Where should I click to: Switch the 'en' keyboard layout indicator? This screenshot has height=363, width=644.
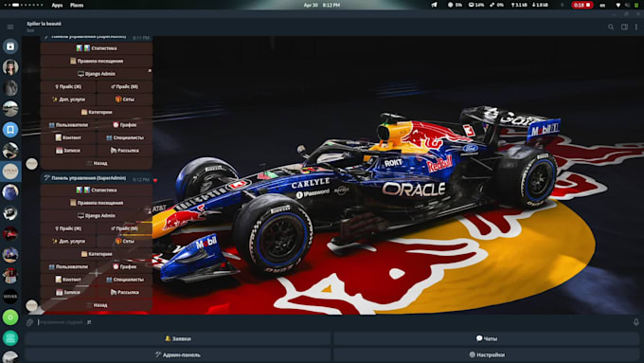point(602,5)
